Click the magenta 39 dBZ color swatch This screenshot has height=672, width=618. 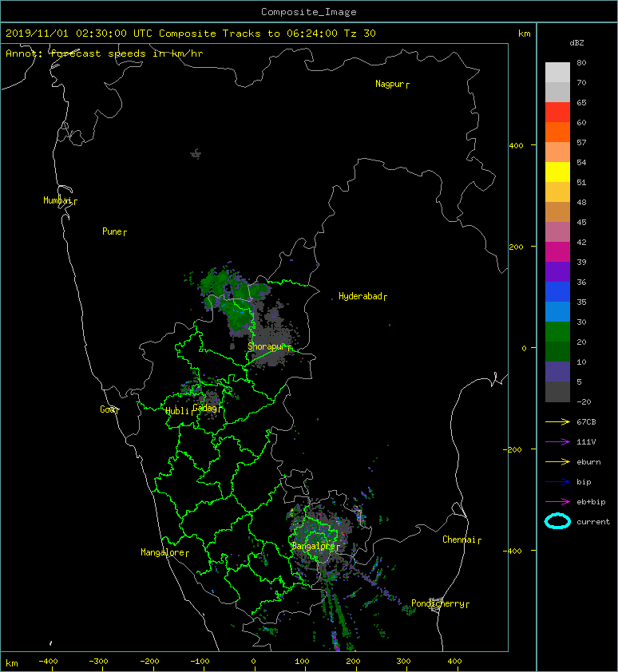point(557,252)
